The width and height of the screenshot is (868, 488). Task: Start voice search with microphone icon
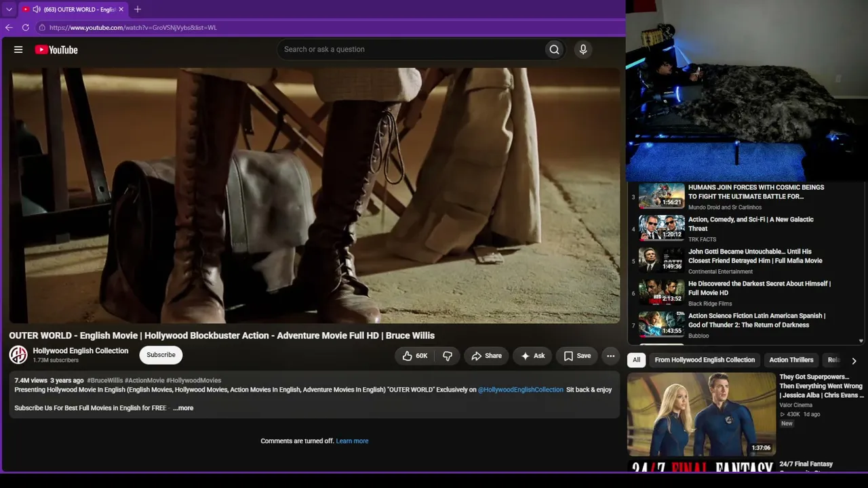pyautogui.click(x=583, y=49)
